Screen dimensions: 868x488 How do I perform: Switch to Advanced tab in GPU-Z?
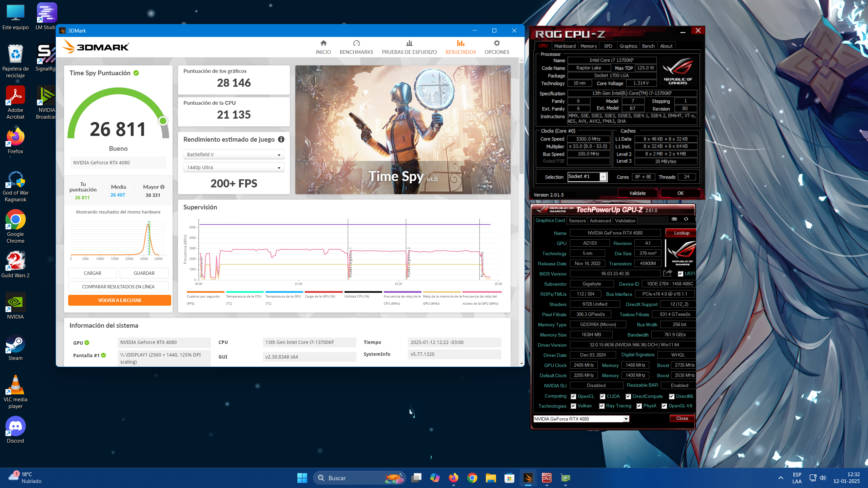[x=600, y=221]
